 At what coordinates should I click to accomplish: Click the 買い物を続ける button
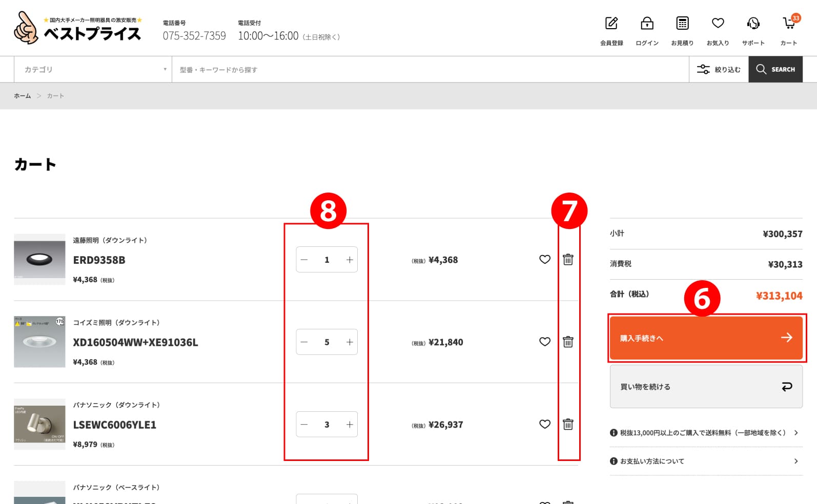click(706, 387)
